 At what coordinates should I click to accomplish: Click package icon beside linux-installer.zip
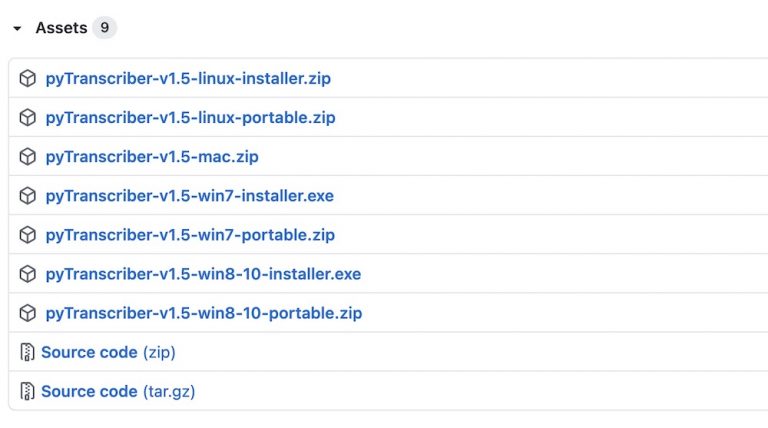point(28,78)
